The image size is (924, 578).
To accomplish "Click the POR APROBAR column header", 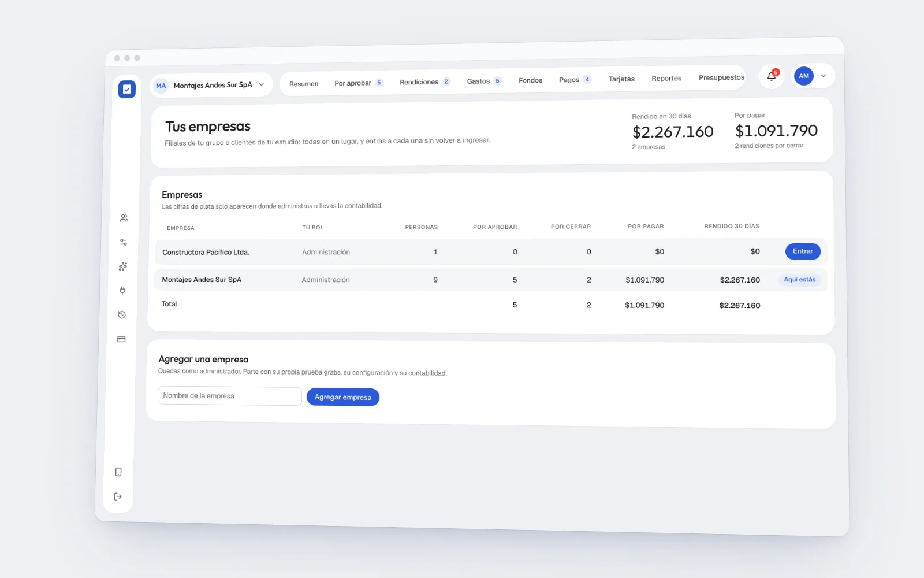I will click(x=495, y=227).
